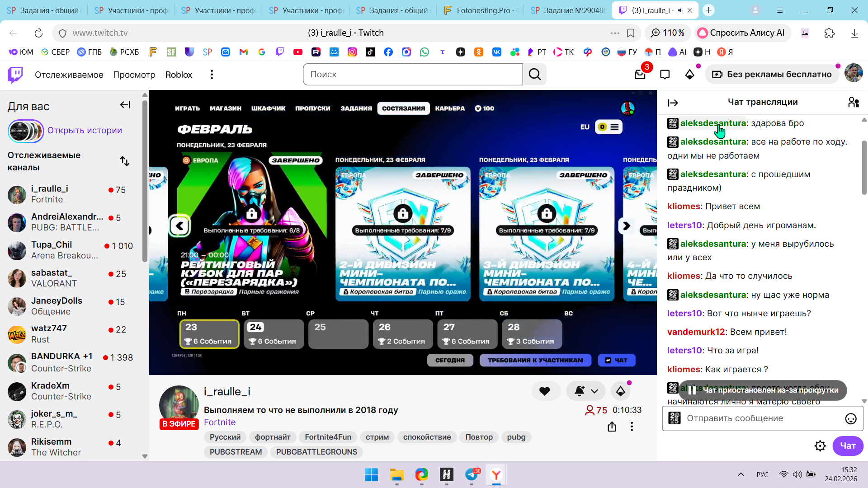Sort followed channels with arrows icon
This screenshot has height=488, width=868.
125,161
